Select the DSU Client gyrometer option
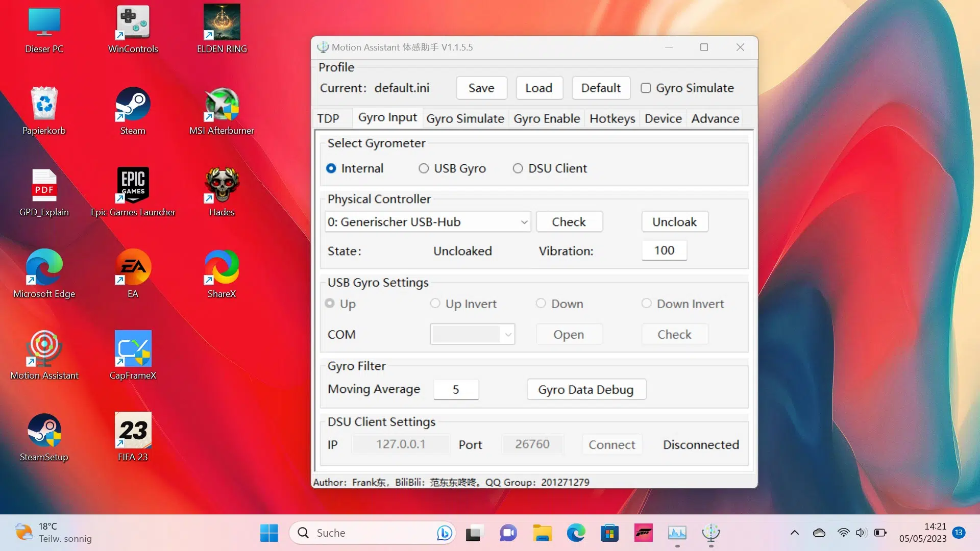 point(518,168)
